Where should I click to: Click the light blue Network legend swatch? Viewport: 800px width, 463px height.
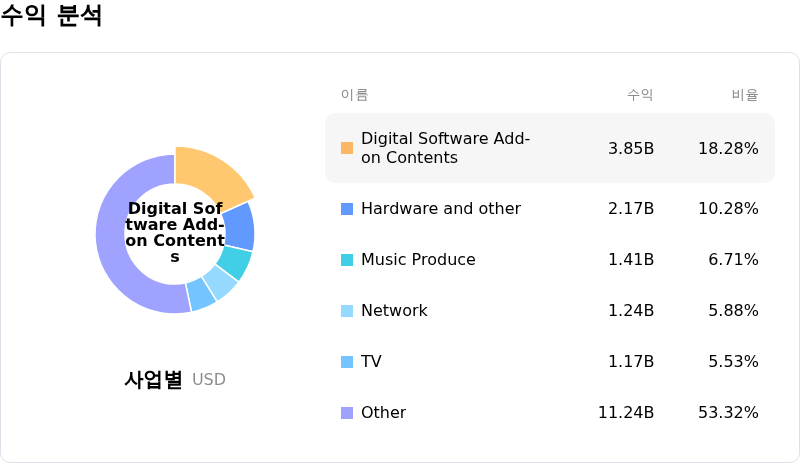[347, 311]
